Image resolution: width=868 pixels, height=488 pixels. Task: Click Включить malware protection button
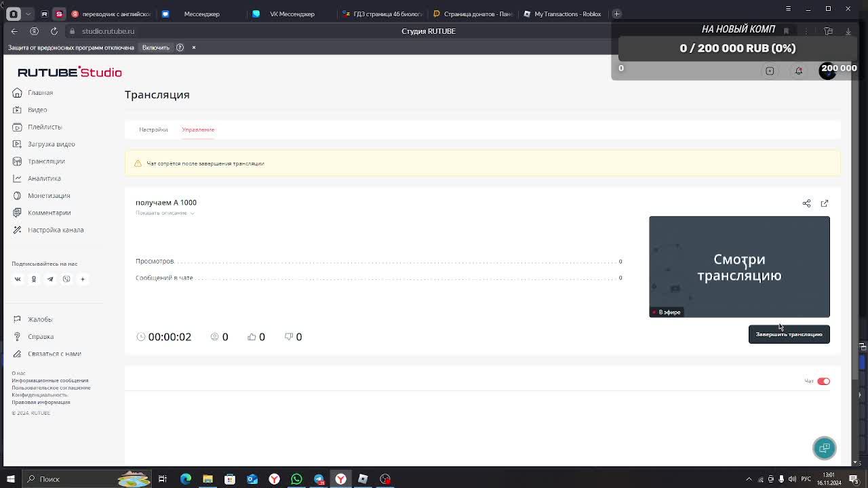(x=156, y=47)
